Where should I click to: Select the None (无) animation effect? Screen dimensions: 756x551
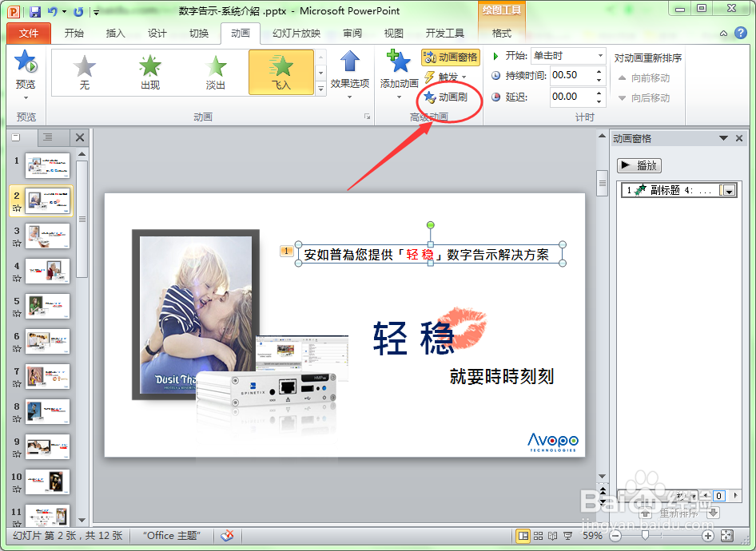(85, 72)
